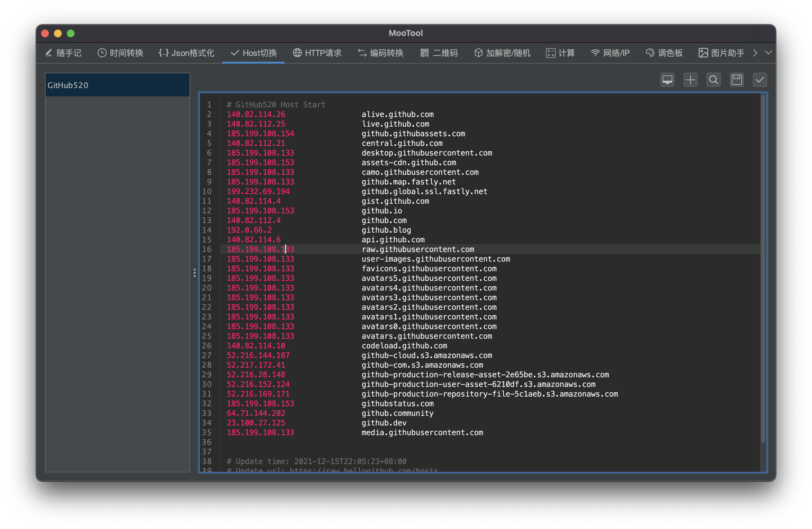Switch to the HTTP请求 tab
The width and height of the screenshot is (812, 529).
pyautogui.click(x=317, y=53)
